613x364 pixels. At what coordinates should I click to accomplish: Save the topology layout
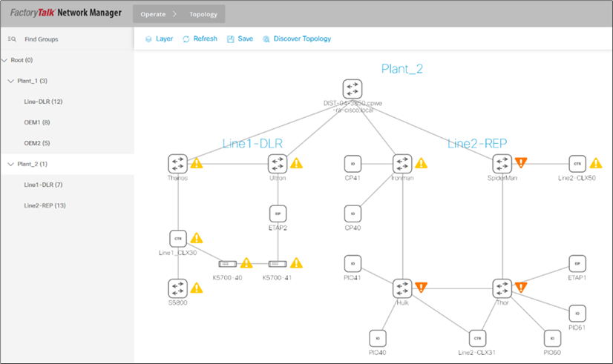coord(240,39)
